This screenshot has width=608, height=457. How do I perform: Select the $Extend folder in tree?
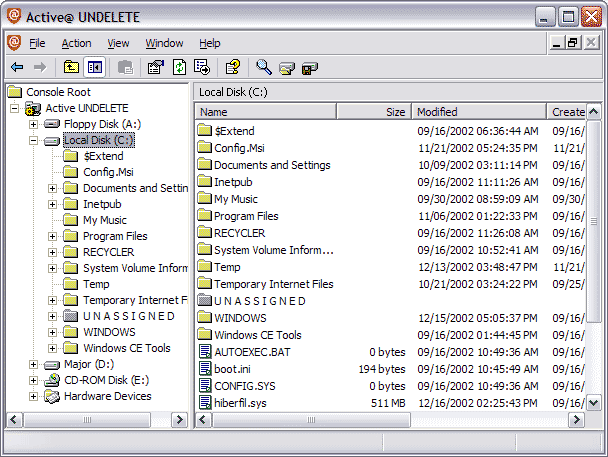(x=104, y=156)
